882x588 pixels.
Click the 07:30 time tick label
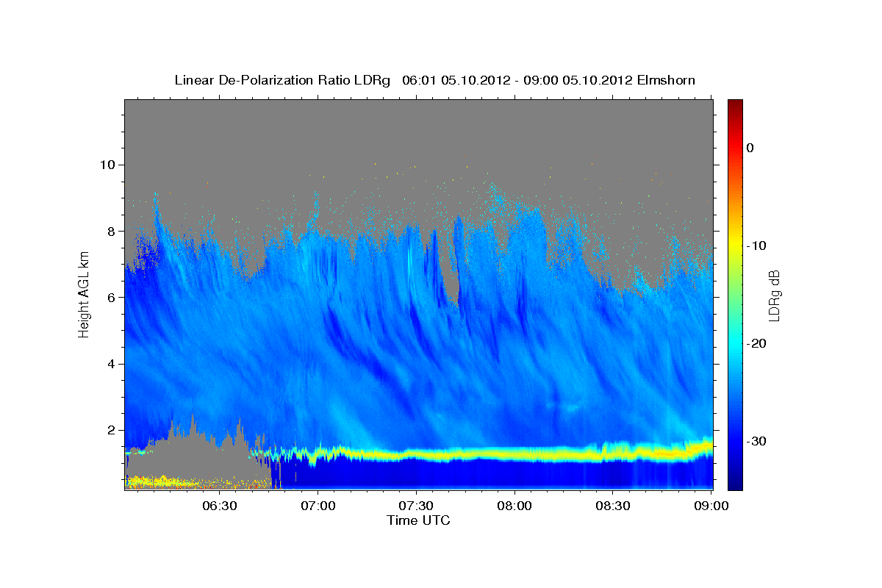point(417,506)
